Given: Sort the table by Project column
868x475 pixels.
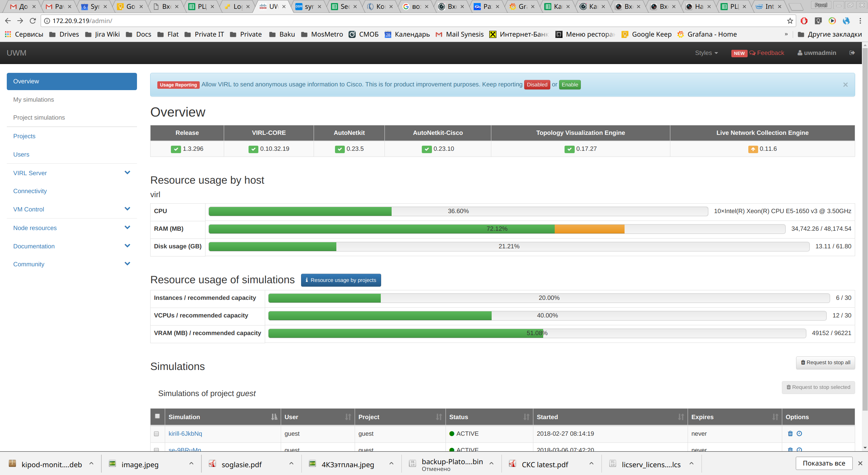Looking at the screenshot, I should [439, 417].
